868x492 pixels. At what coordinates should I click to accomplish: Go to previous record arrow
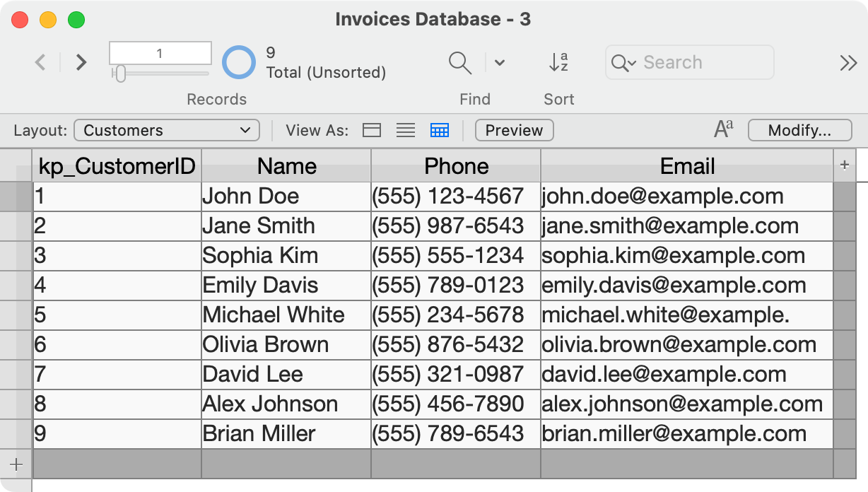[41, 62]
